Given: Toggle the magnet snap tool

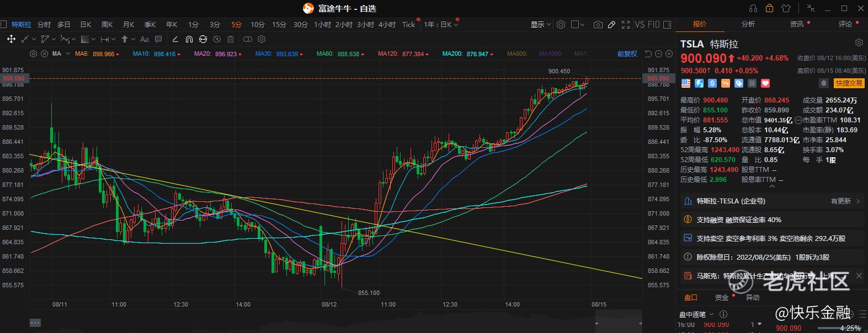Looking at the screenshot, I should pyautogui.click(x=189, y=39).
